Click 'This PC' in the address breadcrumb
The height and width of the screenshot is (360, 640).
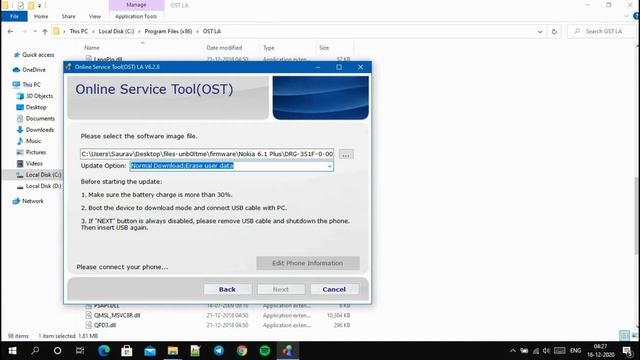78,31
